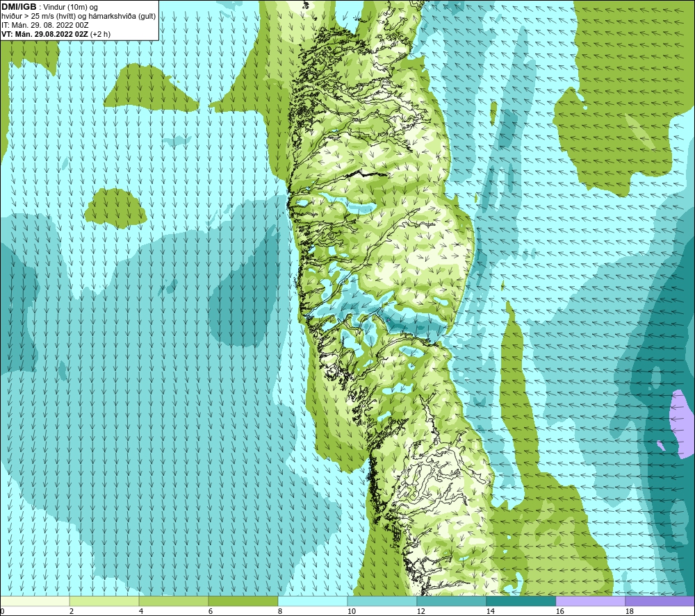695x616 pixels.
Task: Click the lavender high-wind patch on the map
Action: [x=682, y=423]
